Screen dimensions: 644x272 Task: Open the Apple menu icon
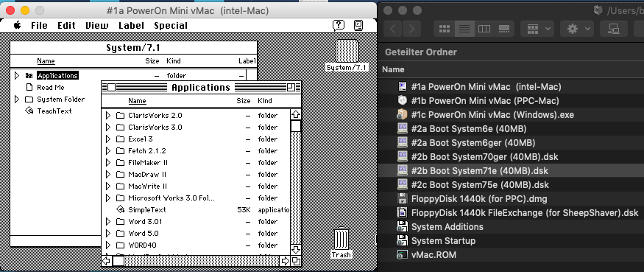pos(17,26)
